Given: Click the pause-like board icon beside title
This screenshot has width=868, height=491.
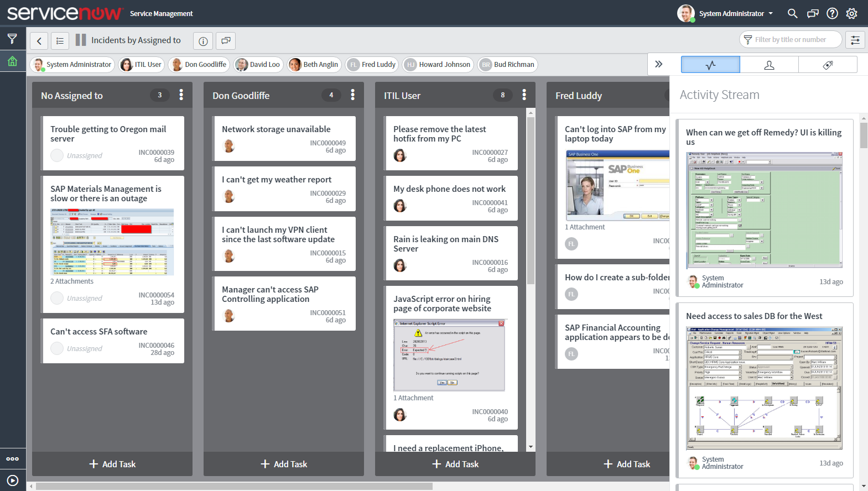Looking at the screenshot, I should click(81, 40).
